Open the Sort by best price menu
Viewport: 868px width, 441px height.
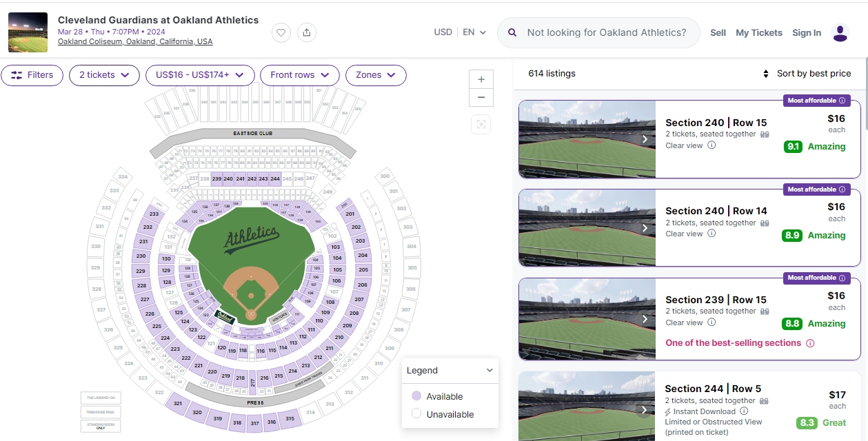click(x=806, y=74)
